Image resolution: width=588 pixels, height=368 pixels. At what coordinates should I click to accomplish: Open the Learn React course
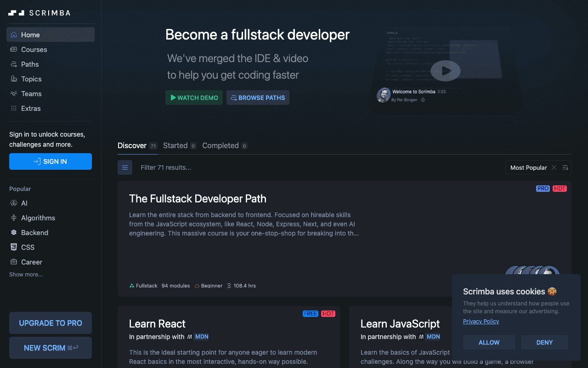click(229, 337)
